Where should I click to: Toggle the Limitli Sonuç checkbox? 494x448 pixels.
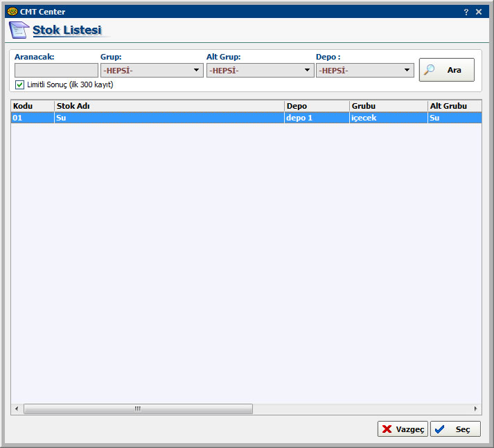tap(19, 84)
